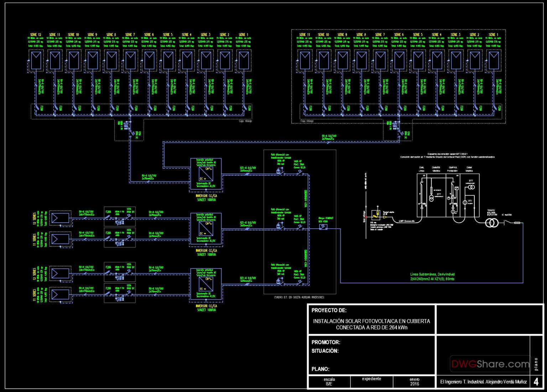This screenshot has height=392, width=547.
Task: Click the Bloque COMPACT NSX 630A breaker symbol
Action: click(323, 227)
